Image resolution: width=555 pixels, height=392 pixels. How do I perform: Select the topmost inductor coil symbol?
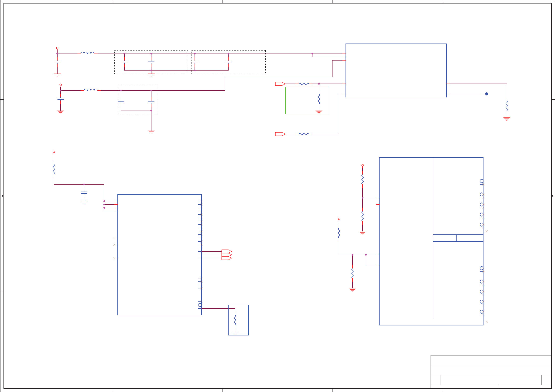coord(87,53)
